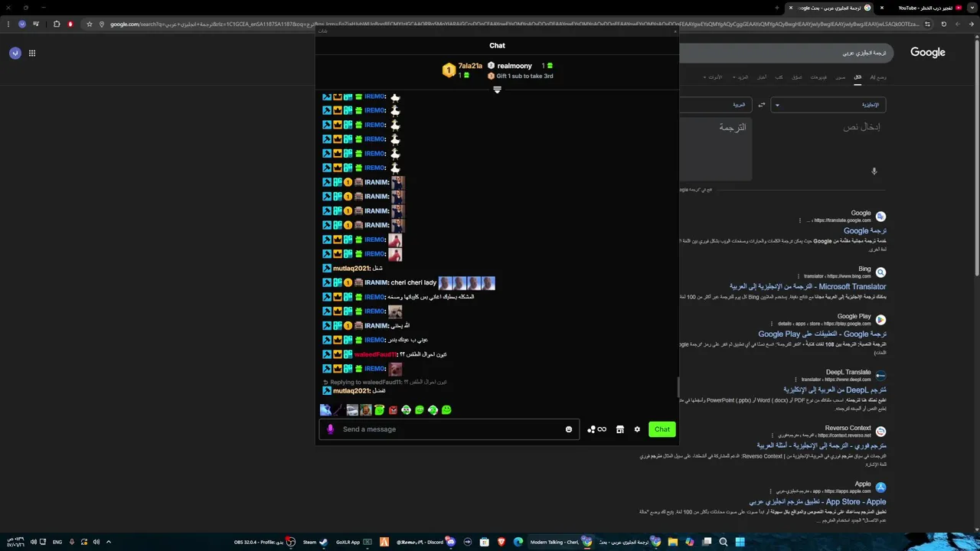The image size is (980, 551).
Task: Open the emote picker smiley icon
Action: [x=569, y=429]
